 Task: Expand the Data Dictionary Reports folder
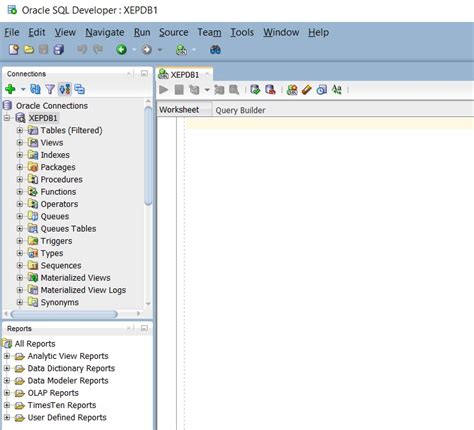click(x=7, y=368)
